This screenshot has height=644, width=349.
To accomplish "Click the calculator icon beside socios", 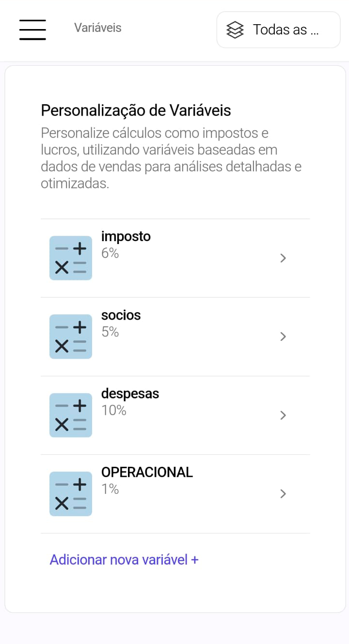I will [x=71, y=337].
